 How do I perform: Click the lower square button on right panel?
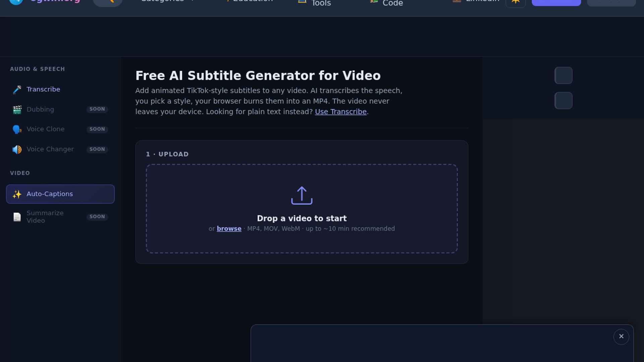tap(563, 101)
